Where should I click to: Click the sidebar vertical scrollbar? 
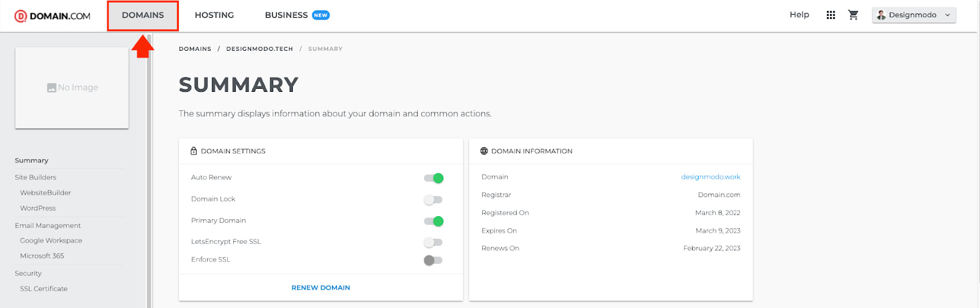coord(149,171)
